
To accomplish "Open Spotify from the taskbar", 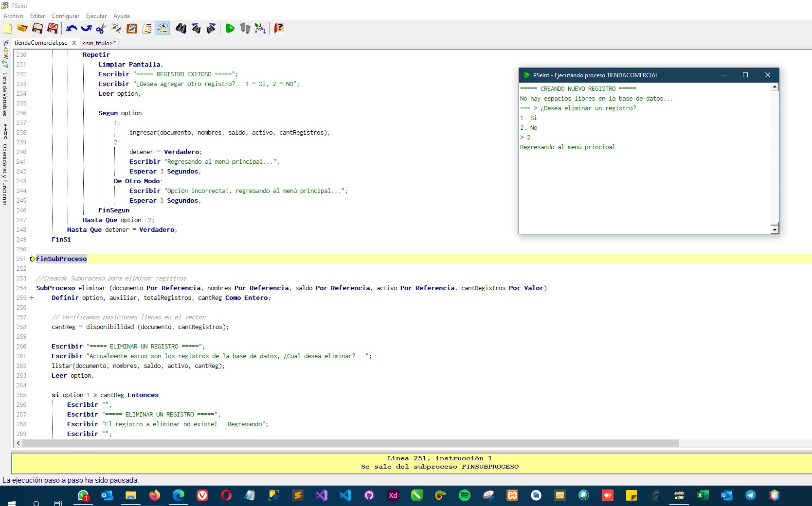I will click(465, 495).
